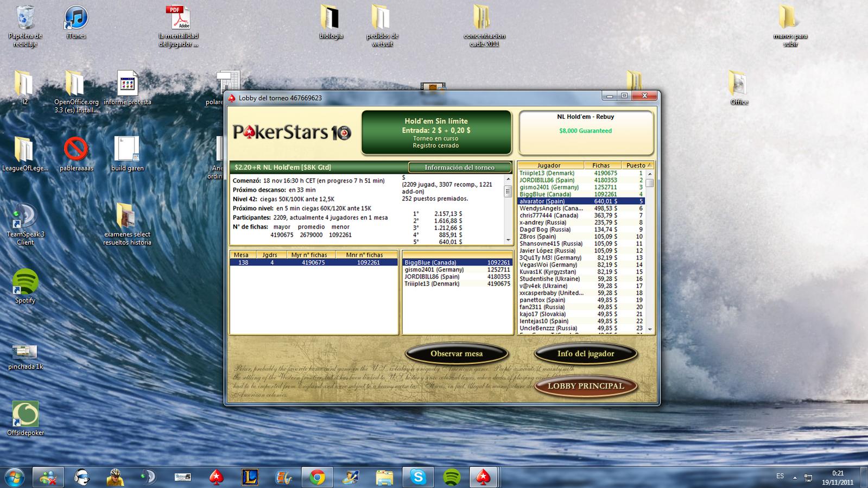Select alvarator (Spain) highlighted row

pos(581,201)
